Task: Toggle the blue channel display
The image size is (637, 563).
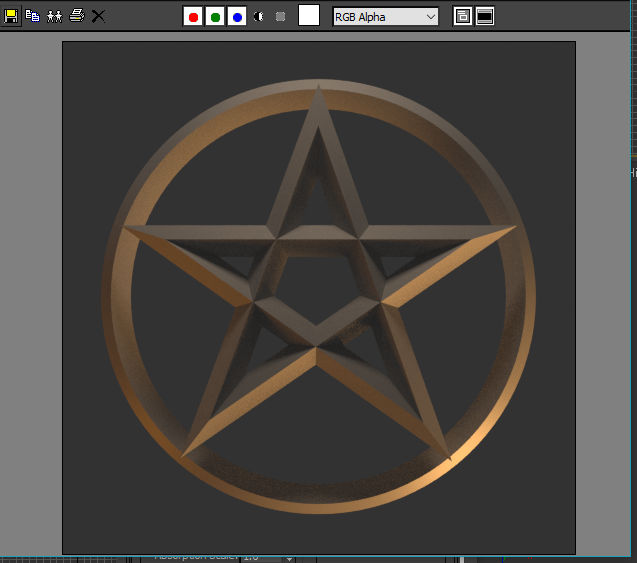Action: [x=237, y=17]
